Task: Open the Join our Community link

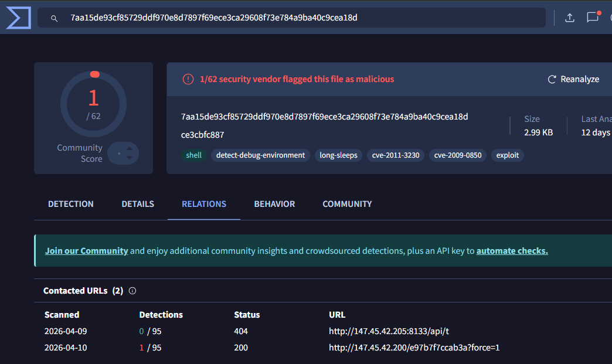Action: [86, 251]
